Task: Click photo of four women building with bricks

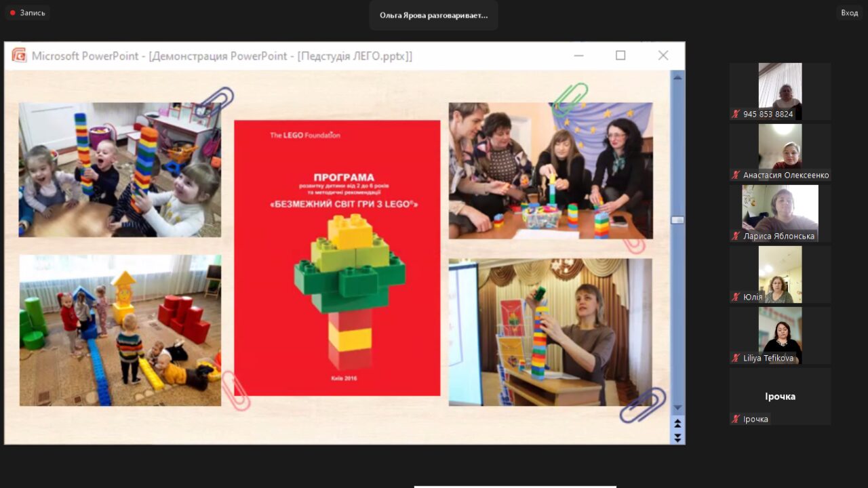Action: [551, 171]
